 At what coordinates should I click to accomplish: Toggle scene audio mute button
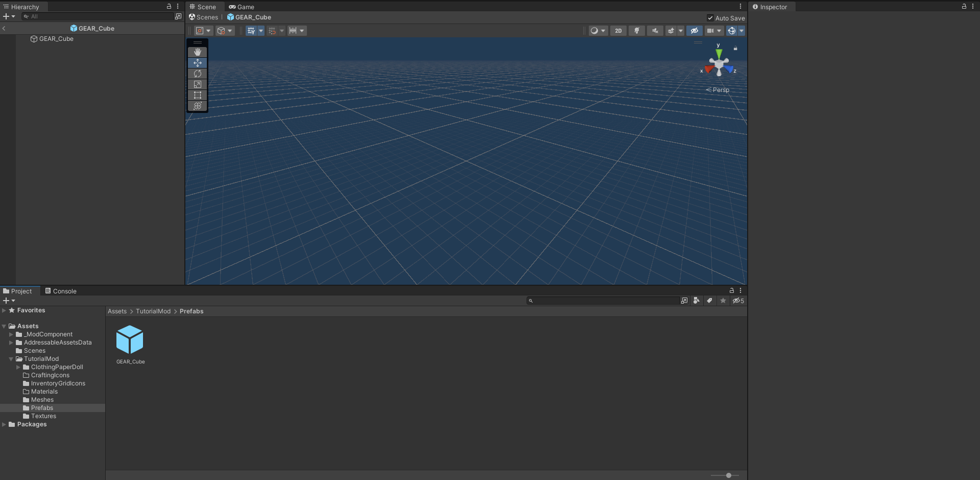click(x=655, y=31)
